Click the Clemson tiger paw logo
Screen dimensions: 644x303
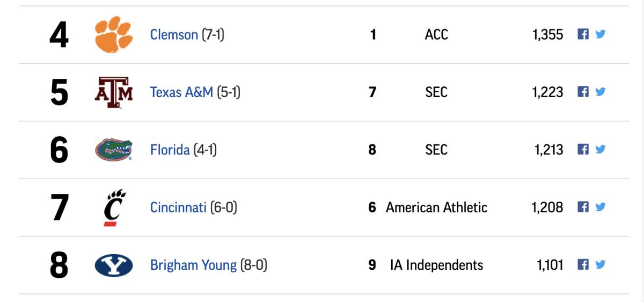click(x=113, y=34)
